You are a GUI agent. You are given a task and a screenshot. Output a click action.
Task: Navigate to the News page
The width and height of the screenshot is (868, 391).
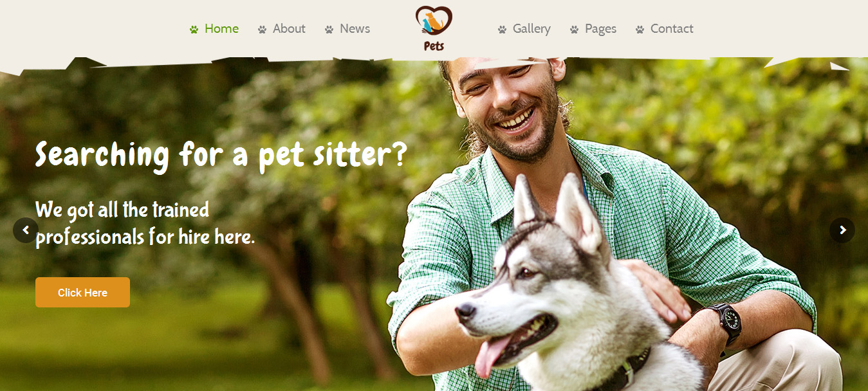tap(355, 29)
